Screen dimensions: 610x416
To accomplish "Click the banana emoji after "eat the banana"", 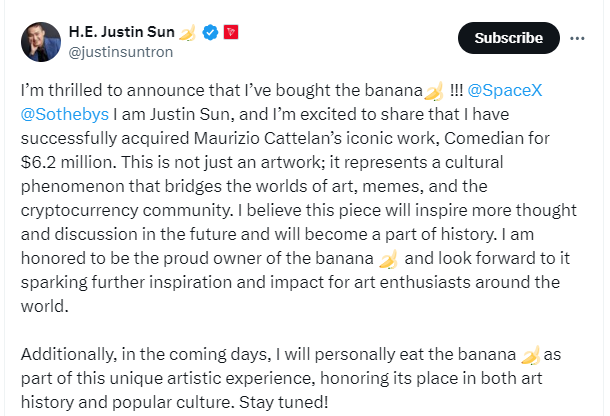I will pos(531,355).
